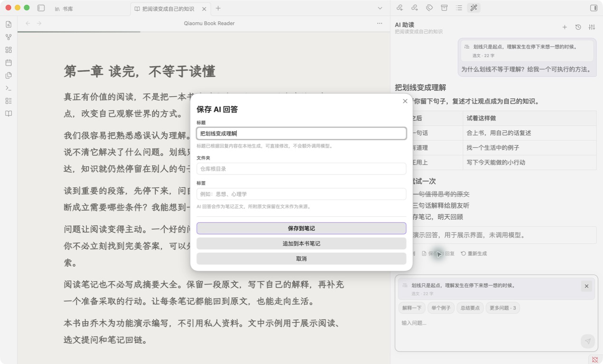Click the 总结要点 suggestion chip
The width and height of the screenshot is (603, 364).
[470, 308]
